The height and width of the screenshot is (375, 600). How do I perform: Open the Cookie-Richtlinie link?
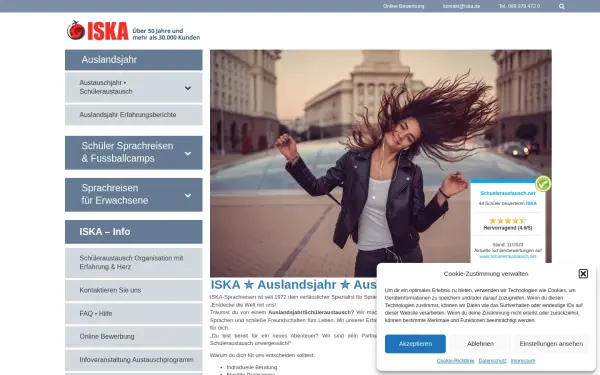point(455,361)
